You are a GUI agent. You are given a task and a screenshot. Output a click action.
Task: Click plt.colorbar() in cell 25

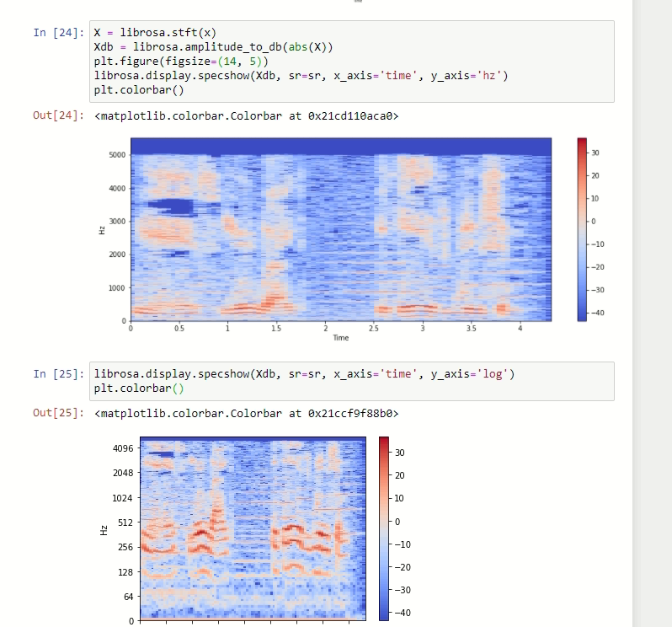click(139, 389)
